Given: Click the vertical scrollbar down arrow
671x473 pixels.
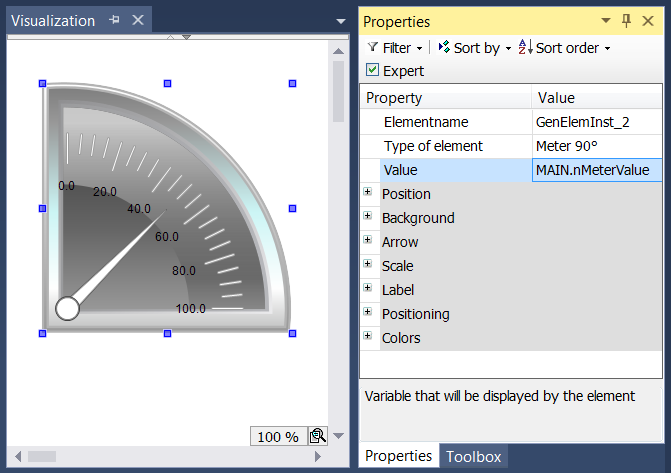Looking at the screenshot, I should click(338, 436).
